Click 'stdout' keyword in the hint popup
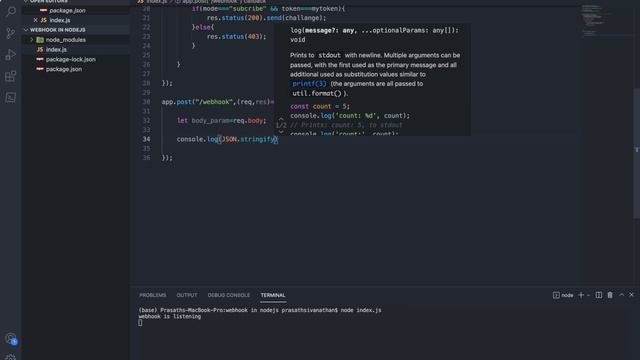 coord(329,55)
